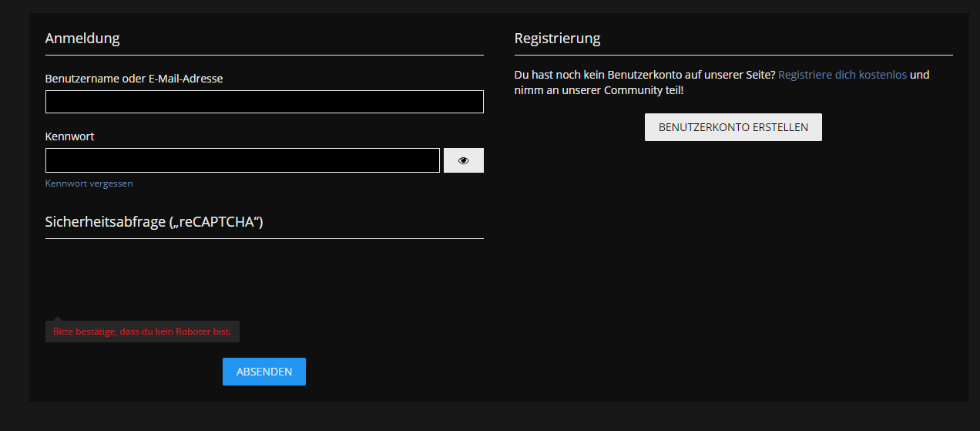Focus the Benutzername oder E-Mail-Adresse field
Screen dimensions: 980x431
[264, 102]
